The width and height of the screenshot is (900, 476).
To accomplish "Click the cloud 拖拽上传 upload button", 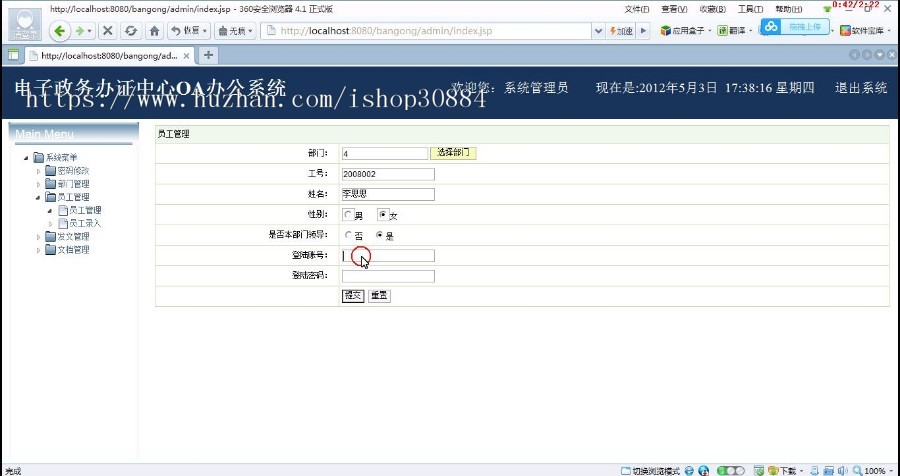I will [x=795, y=26].
